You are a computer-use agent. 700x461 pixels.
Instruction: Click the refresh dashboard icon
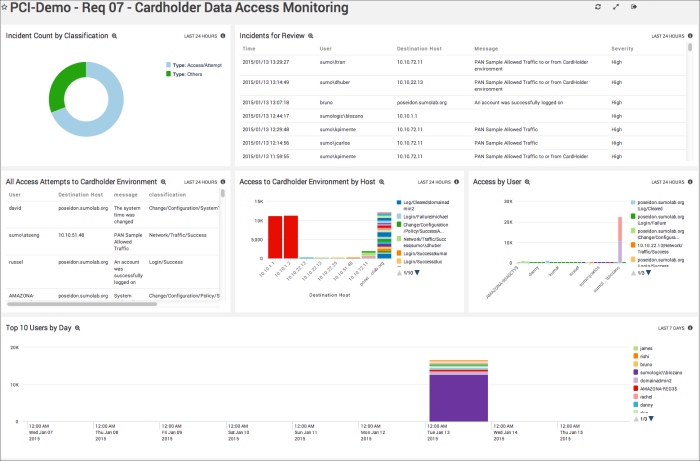pyautogui.click(x=597, y=7)
